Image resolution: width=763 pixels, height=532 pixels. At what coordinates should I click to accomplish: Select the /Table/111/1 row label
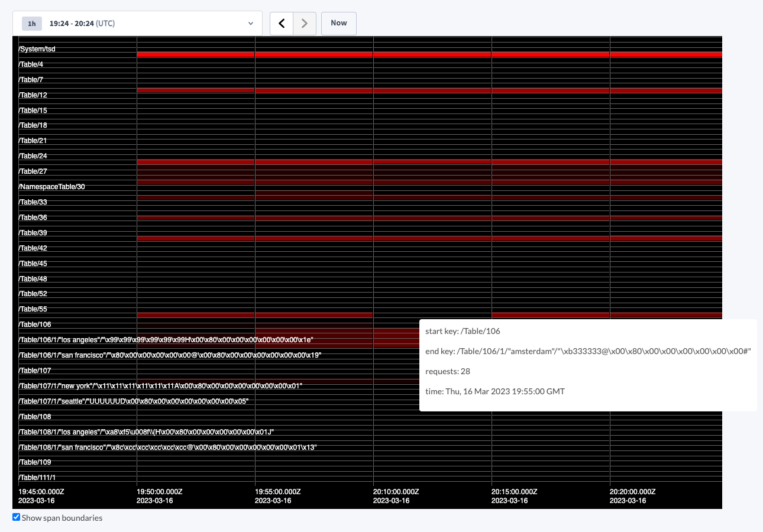[35, 477]
